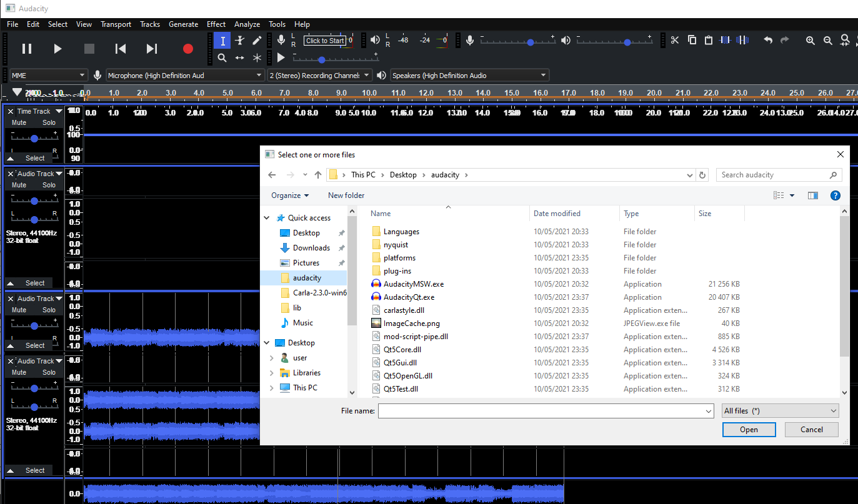
Task: Click New folder in the dialog toolbar
Action: pyautogui.click(x=346, y=195)
